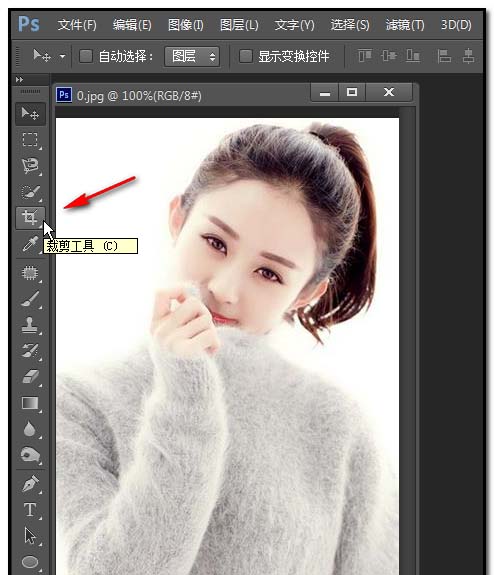The width and height of the screenshot is (494, 575).
Task: Open the 滤镜(T) menu
Action: pos(405,25)
